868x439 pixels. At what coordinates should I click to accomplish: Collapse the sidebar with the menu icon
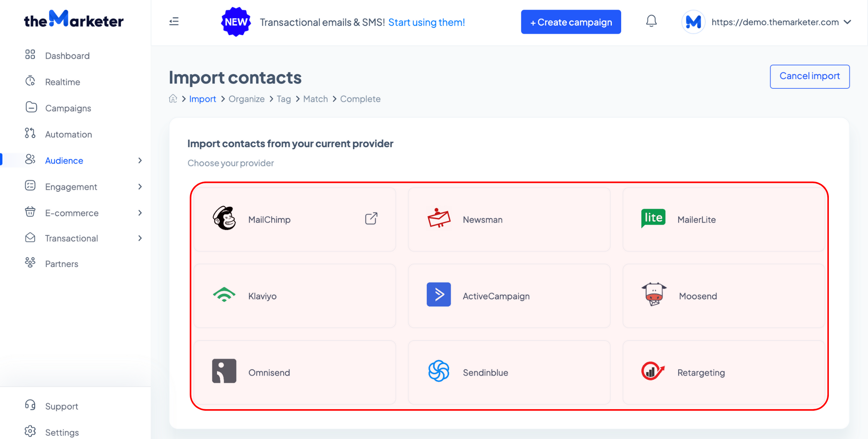pos(174,22)
